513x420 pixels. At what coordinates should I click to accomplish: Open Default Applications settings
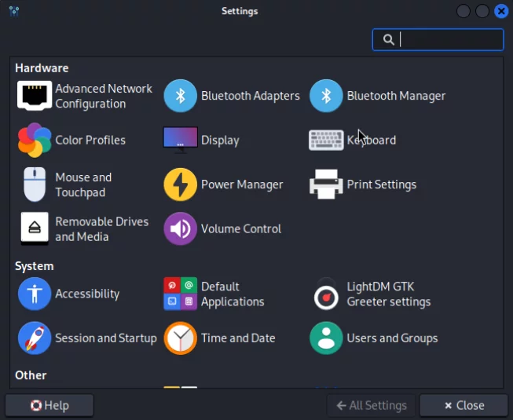pos(214,294)
